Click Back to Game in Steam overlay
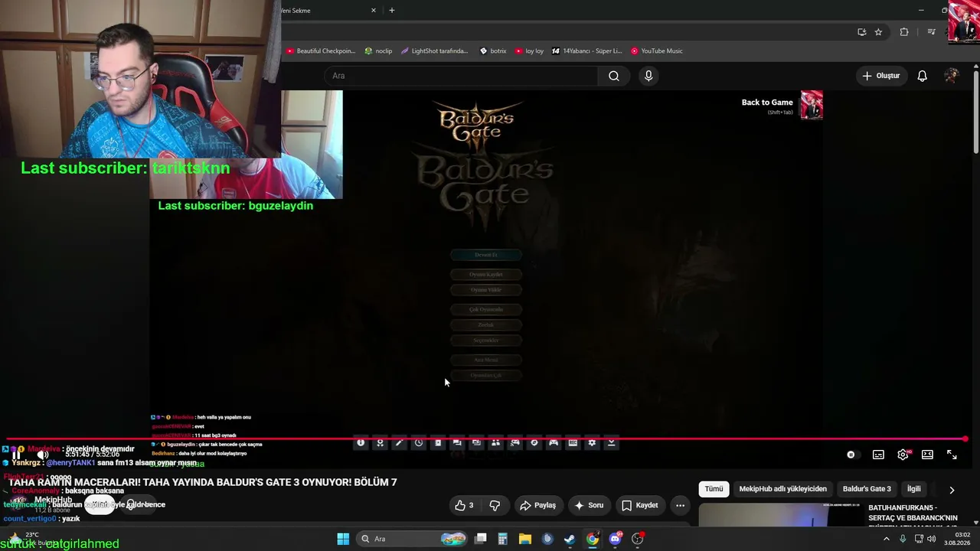This screenshot has height=551, width=980. click(767, 103)
